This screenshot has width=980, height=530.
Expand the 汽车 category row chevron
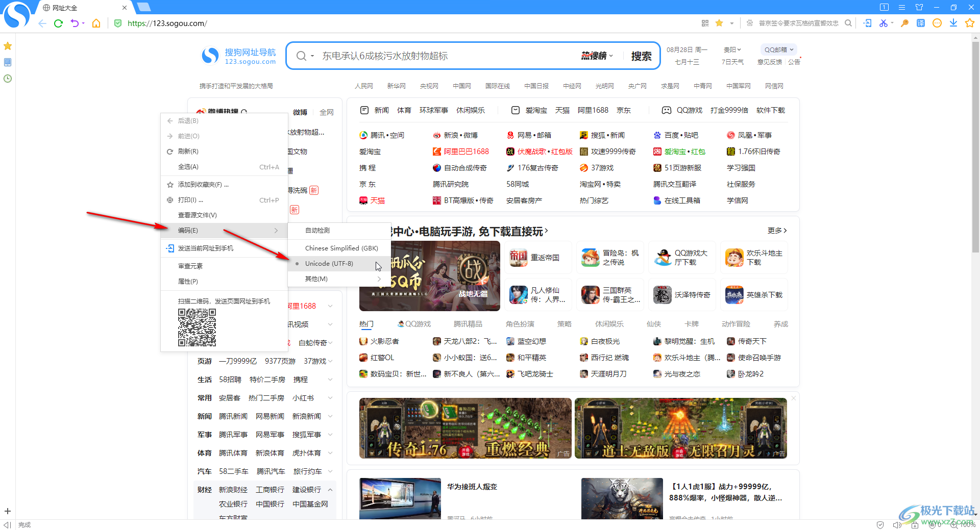pos(330,471)
